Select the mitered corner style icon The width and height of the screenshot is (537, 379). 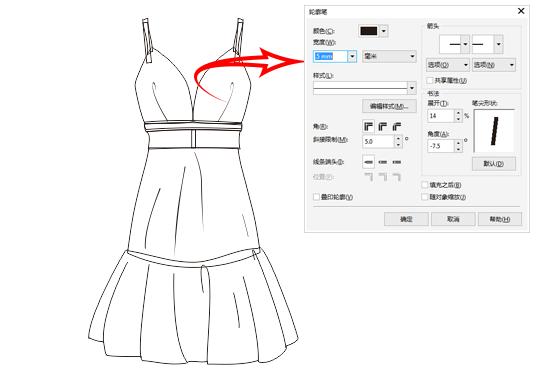click(369, 127)
